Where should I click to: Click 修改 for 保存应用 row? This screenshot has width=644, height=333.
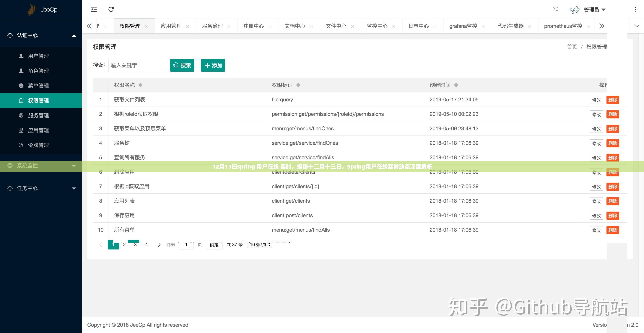[596, 216]
